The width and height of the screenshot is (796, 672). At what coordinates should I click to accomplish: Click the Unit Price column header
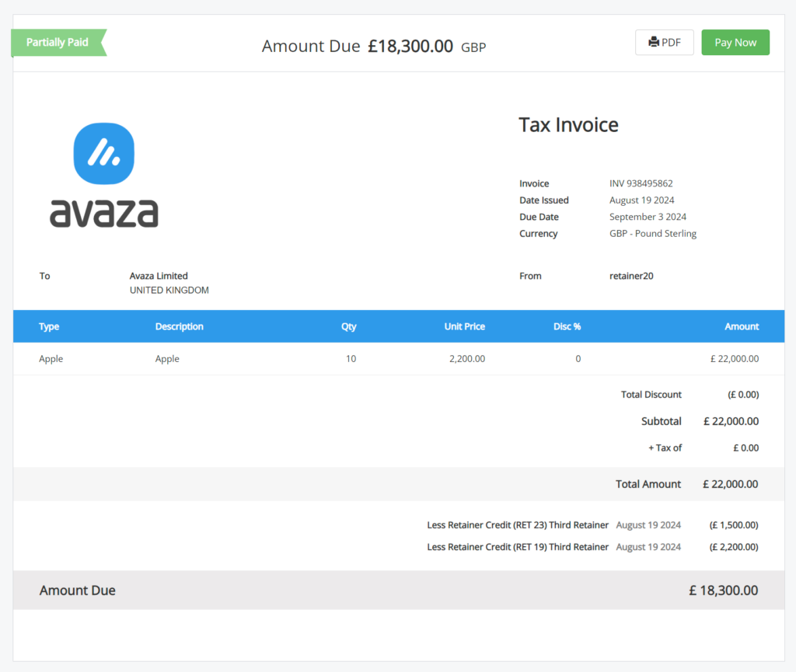[x=465, y=326]
